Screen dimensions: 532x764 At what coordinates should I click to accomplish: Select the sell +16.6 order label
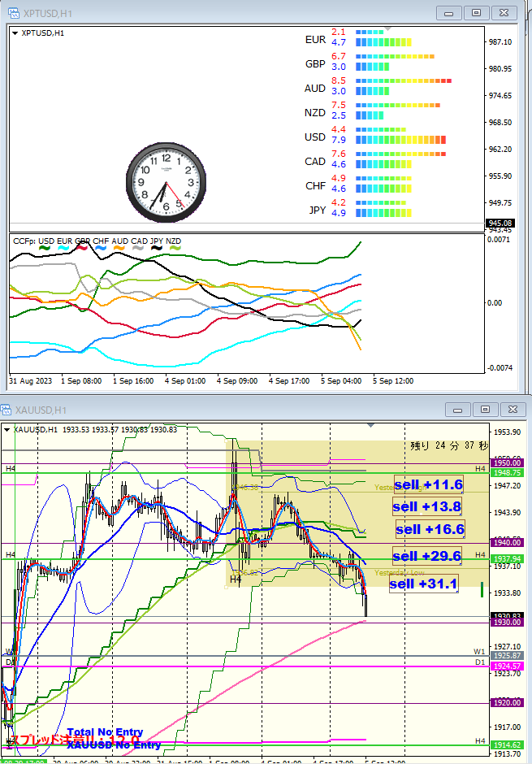click(x=430, y=529)
